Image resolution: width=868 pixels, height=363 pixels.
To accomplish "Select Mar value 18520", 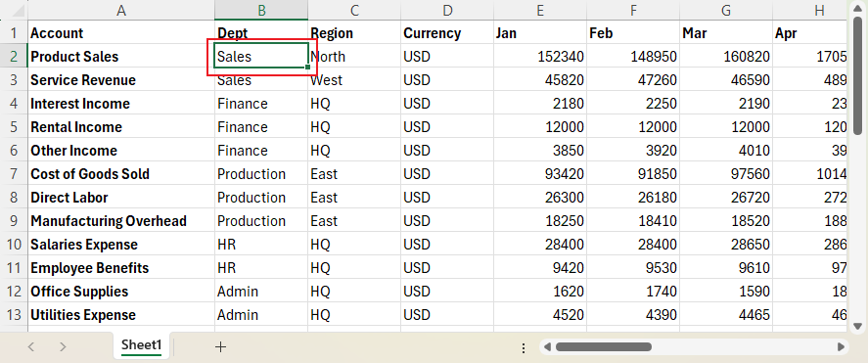I will [x=726, y=221].
